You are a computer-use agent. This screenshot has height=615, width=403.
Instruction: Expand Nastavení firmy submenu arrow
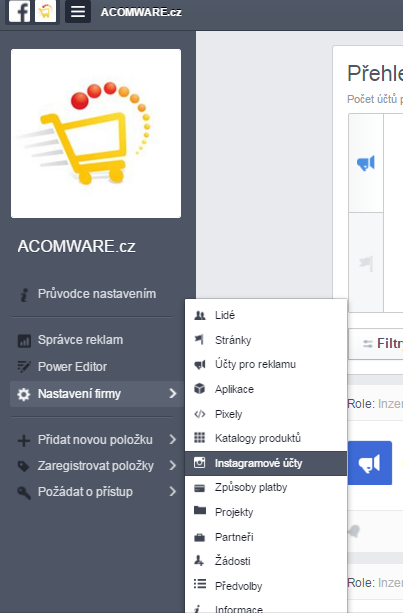pyautogui.click(x=172, y=393)
